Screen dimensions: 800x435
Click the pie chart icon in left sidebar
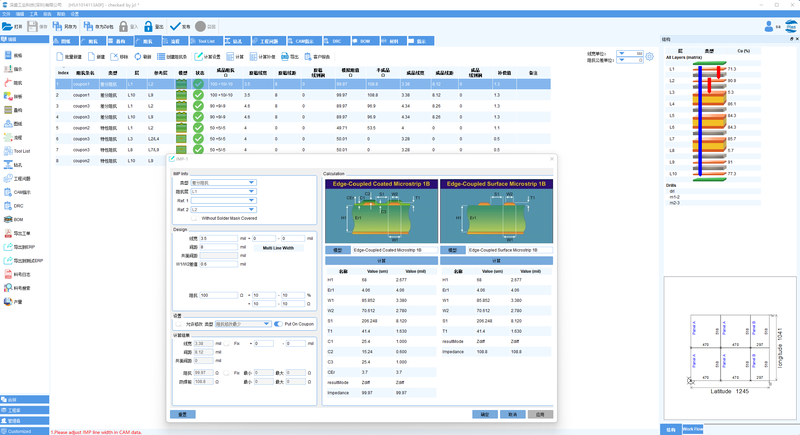(8, 302)
